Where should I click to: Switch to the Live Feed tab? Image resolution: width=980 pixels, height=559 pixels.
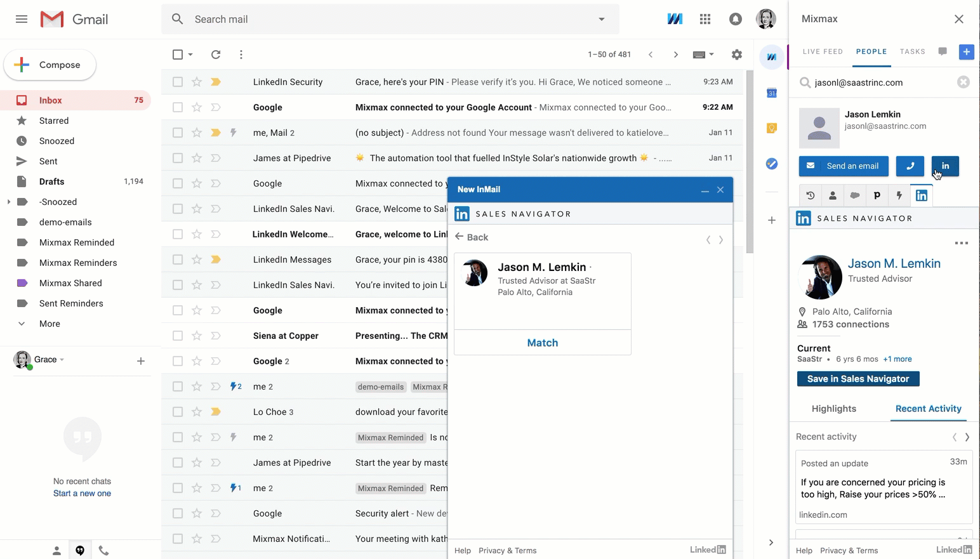822,52
